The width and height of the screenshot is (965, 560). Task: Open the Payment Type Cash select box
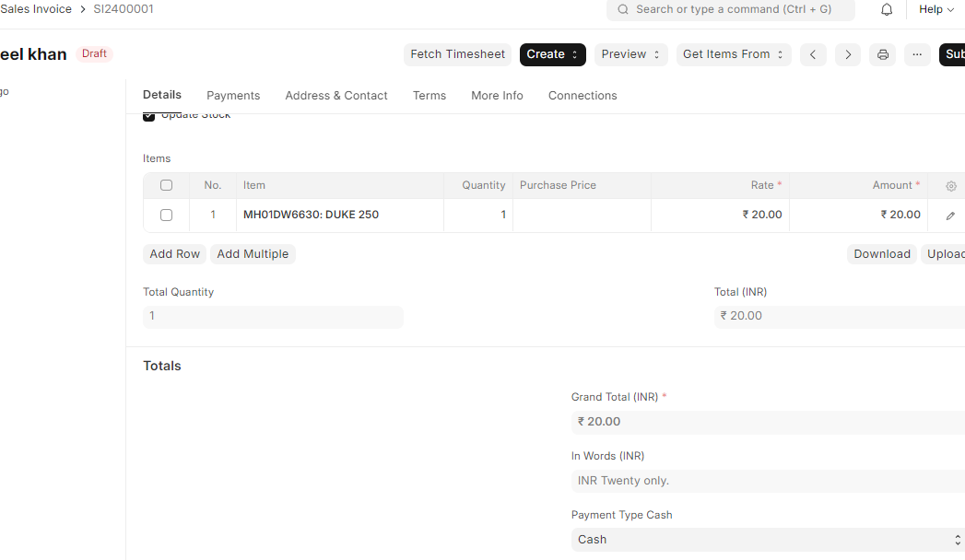click(768, 540)
